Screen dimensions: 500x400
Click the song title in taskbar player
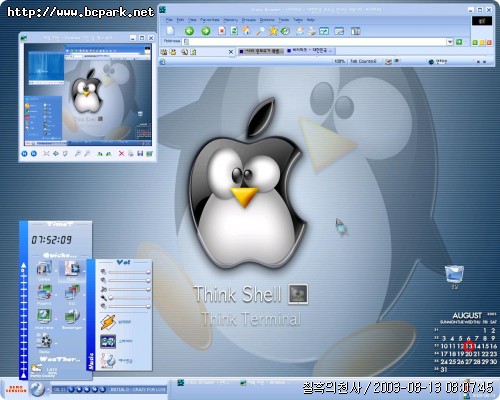[x=138, y=389]
